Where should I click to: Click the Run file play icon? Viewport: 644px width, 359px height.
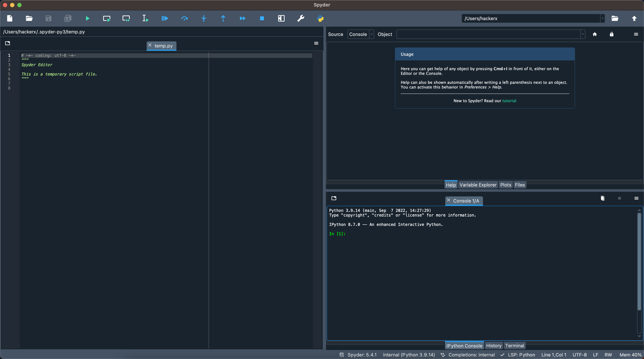point(87,18)
